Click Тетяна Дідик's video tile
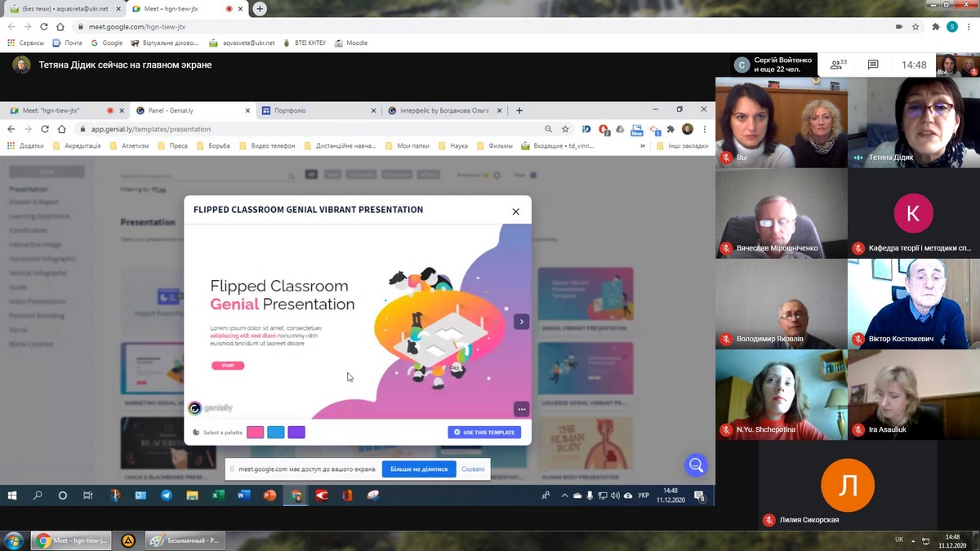This screenshot has height=551, width=980. point(913,122)
